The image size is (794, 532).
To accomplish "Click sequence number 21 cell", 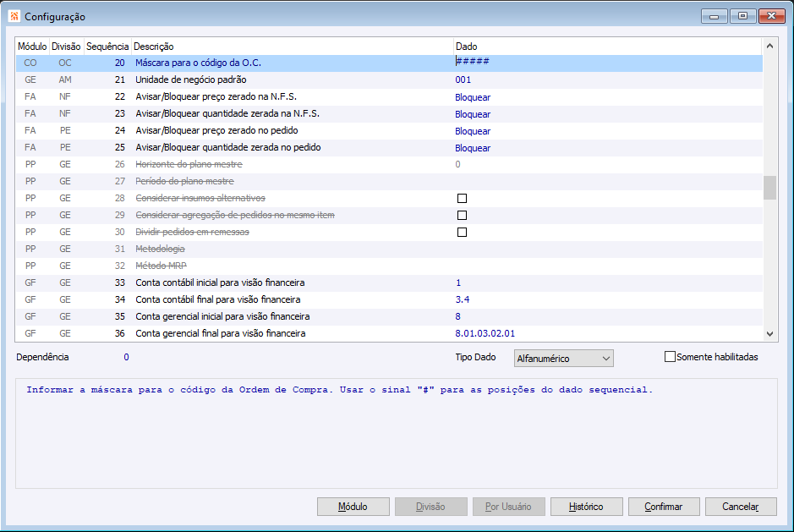I will (x=119, y=80).
